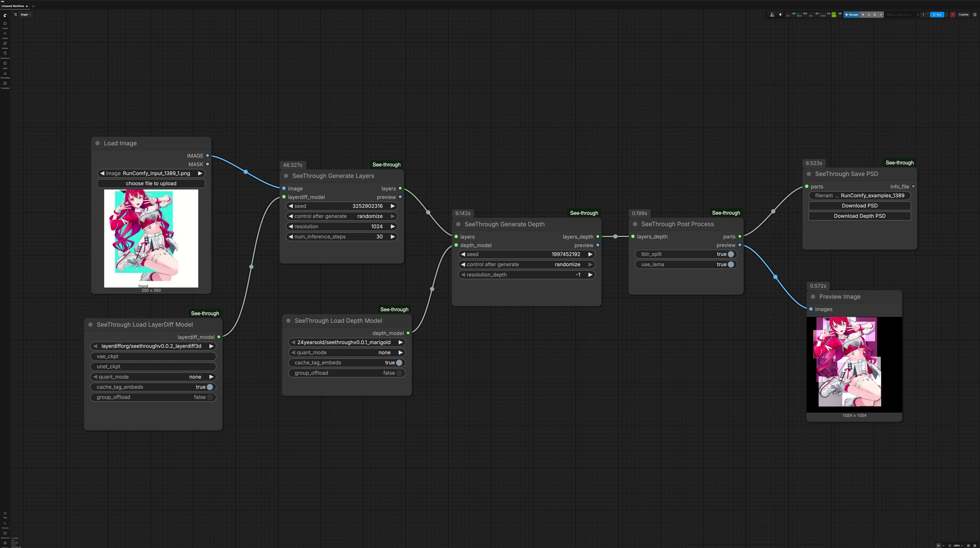The image size is (980, 548).
Task: Open quant_mode dropdown in Load Depth Model
Action: [x=347, y=353]
